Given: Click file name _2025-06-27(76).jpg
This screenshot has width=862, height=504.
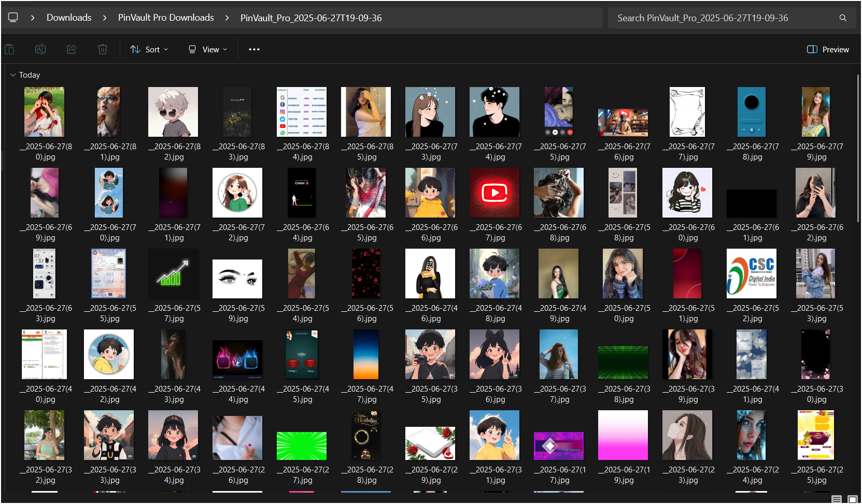Looking at the screenshot, I should (624, 152).
